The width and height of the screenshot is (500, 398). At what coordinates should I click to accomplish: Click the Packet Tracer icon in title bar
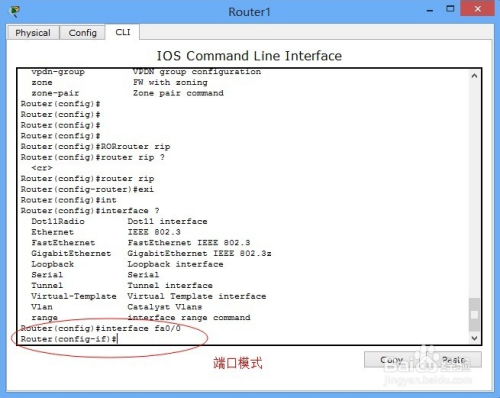(15, 11)
